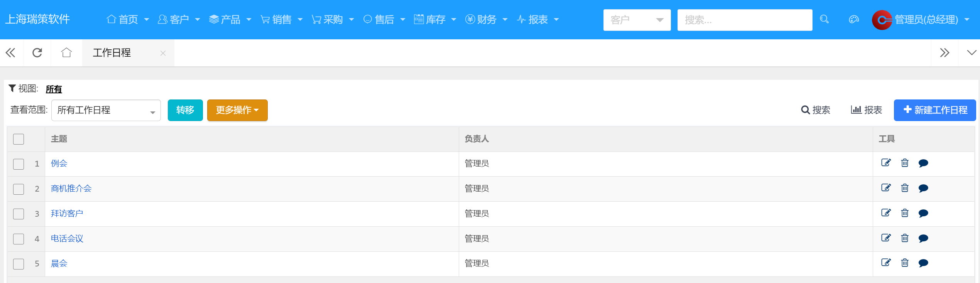Open the 客户 search type dropdown
980x283 pixels.
[x=637, y=20]
